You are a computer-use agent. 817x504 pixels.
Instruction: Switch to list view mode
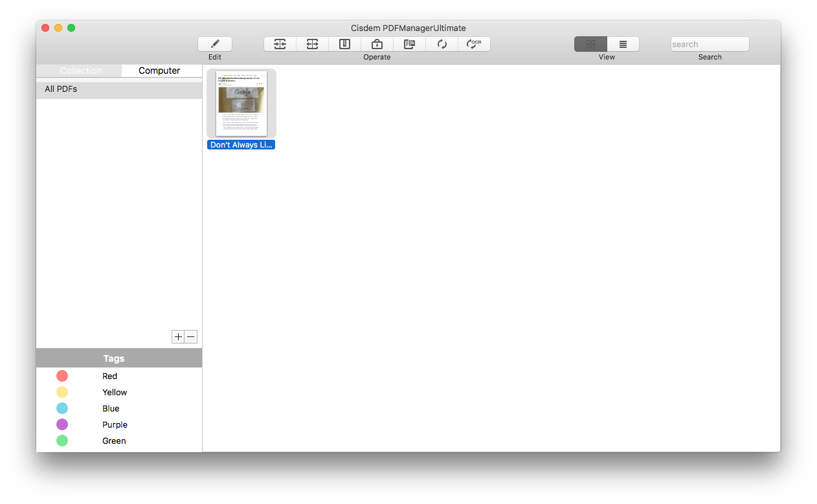point(623,43)
